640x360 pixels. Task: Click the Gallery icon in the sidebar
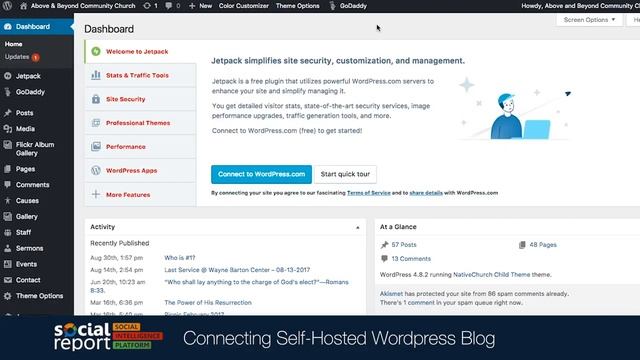8,216
